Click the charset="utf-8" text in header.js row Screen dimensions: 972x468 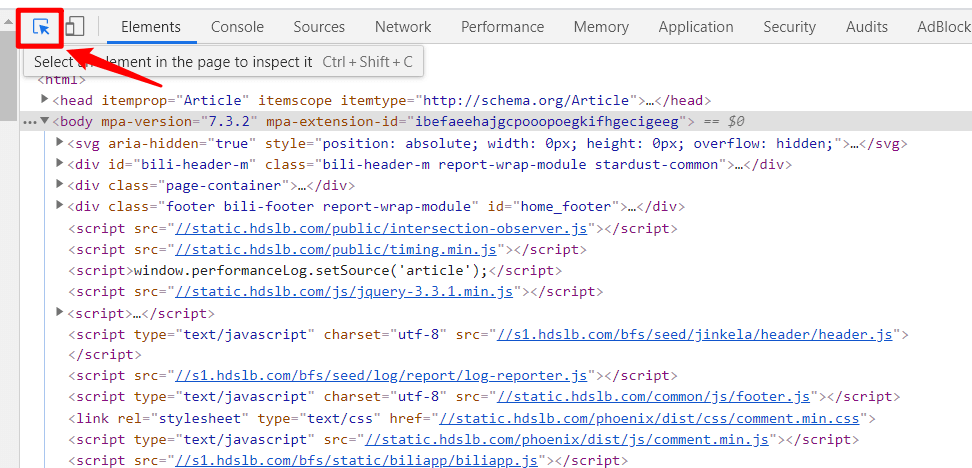[385, 334]
